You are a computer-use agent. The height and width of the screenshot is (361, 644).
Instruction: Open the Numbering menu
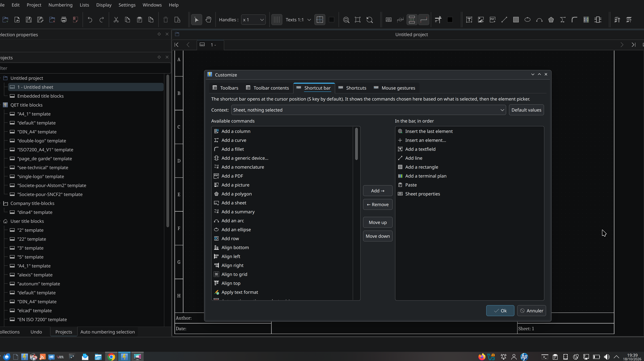click(x=61, y=5)
